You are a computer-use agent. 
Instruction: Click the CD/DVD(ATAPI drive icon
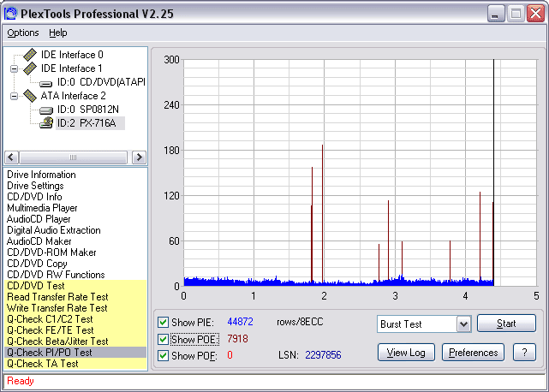46,83
